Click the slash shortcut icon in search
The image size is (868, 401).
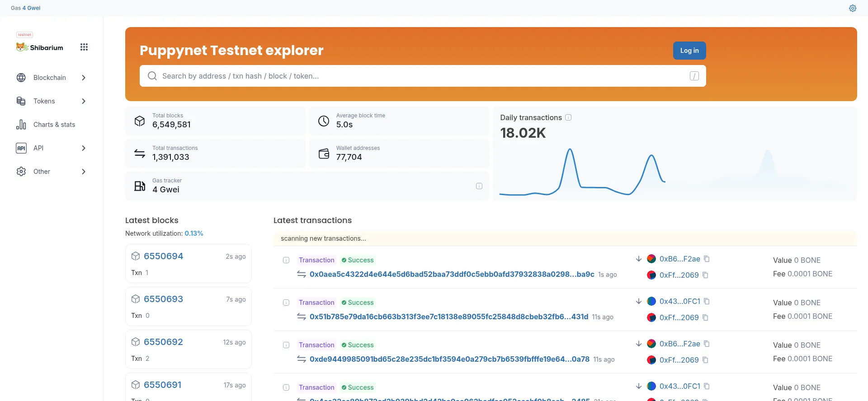tap(694, 76)
